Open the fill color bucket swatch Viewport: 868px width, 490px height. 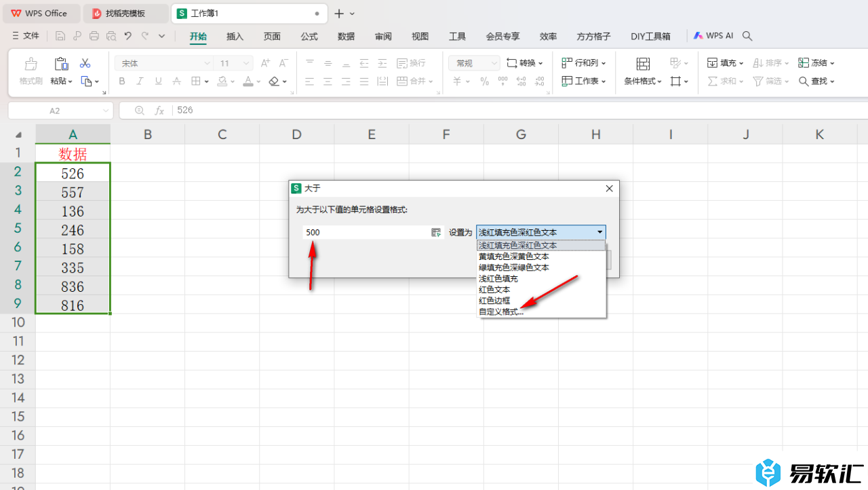click(x=222, y=81)
